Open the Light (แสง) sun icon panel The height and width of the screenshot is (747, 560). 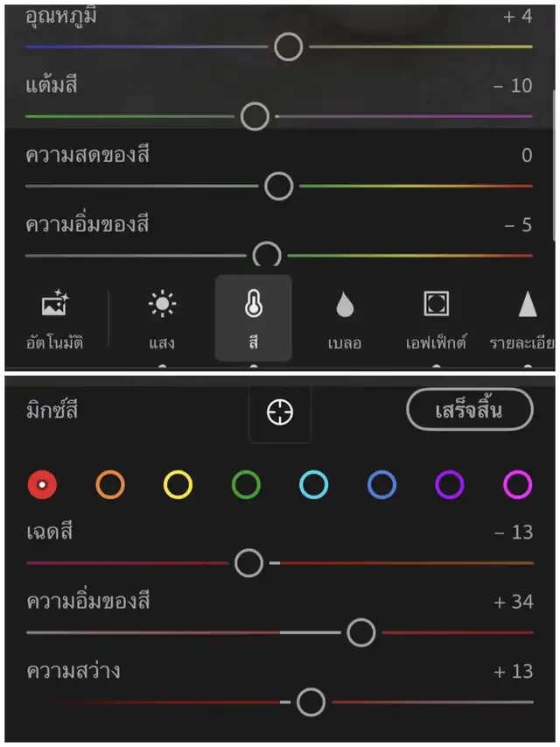coord(162,305)
